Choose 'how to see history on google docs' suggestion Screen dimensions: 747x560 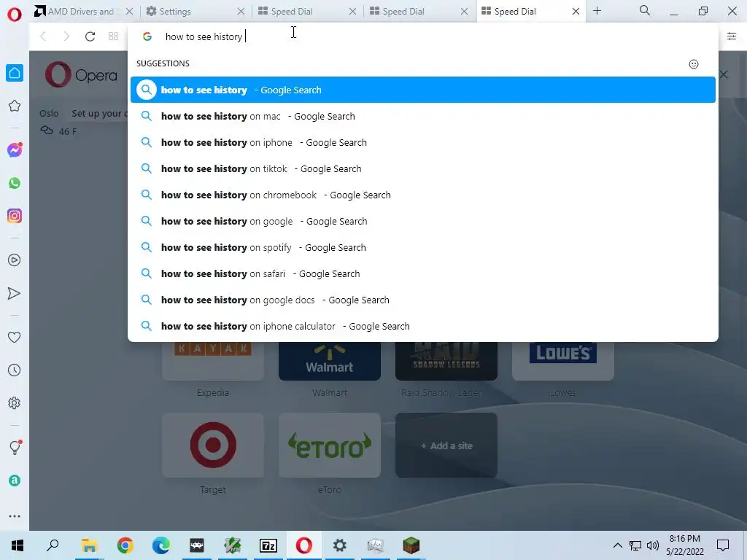pos(423,300)
